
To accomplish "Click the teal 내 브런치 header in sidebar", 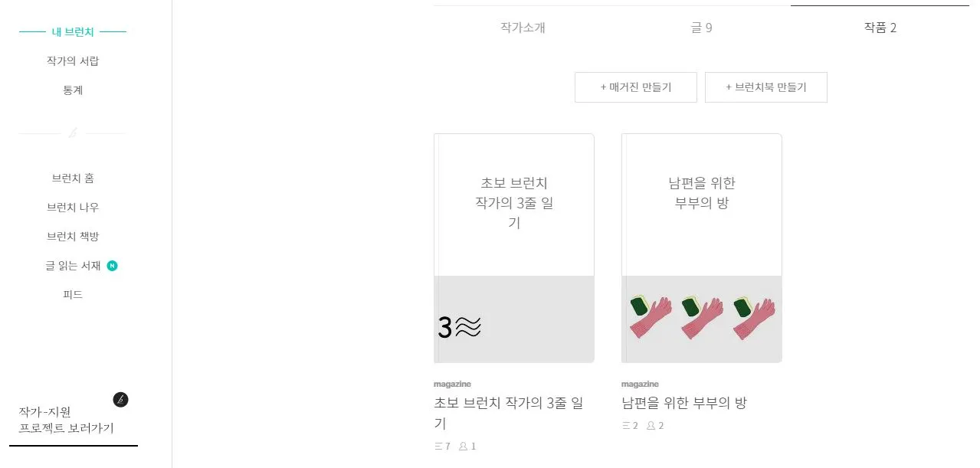I will click(73, 31).
